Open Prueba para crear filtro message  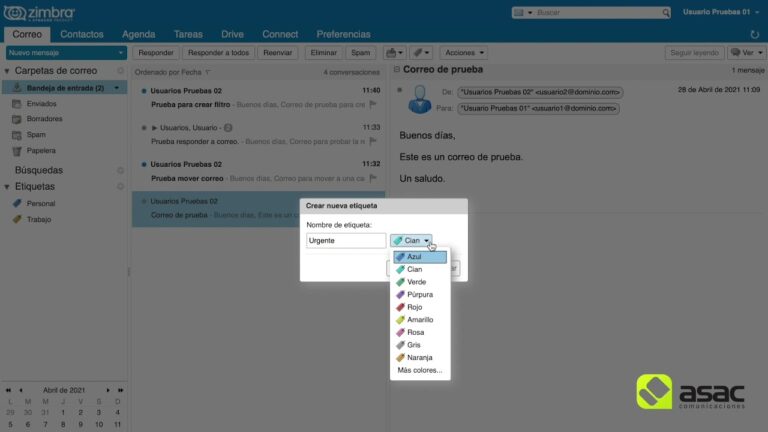259,97
